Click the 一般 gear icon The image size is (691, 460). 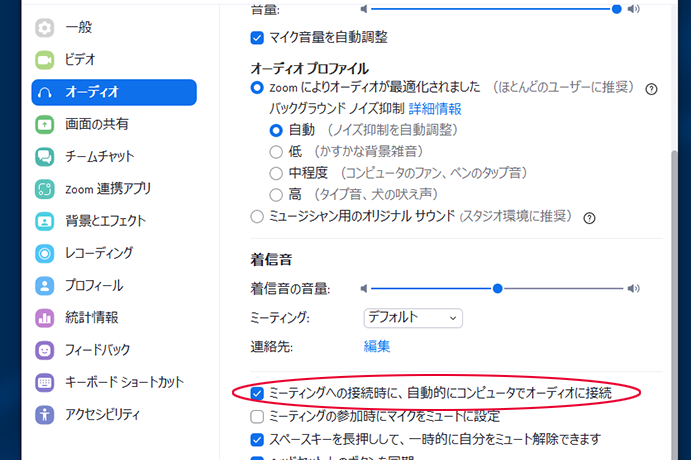point(45,28)
